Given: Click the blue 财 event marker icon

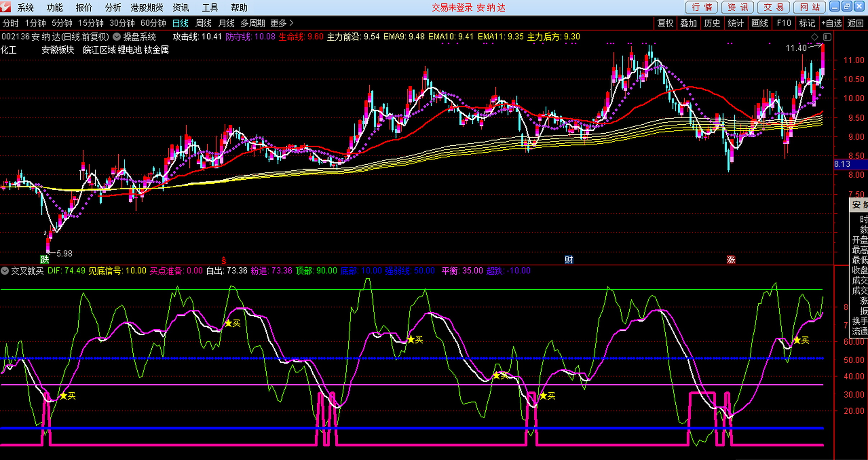Looking at the screenshot, I should 569,259.
